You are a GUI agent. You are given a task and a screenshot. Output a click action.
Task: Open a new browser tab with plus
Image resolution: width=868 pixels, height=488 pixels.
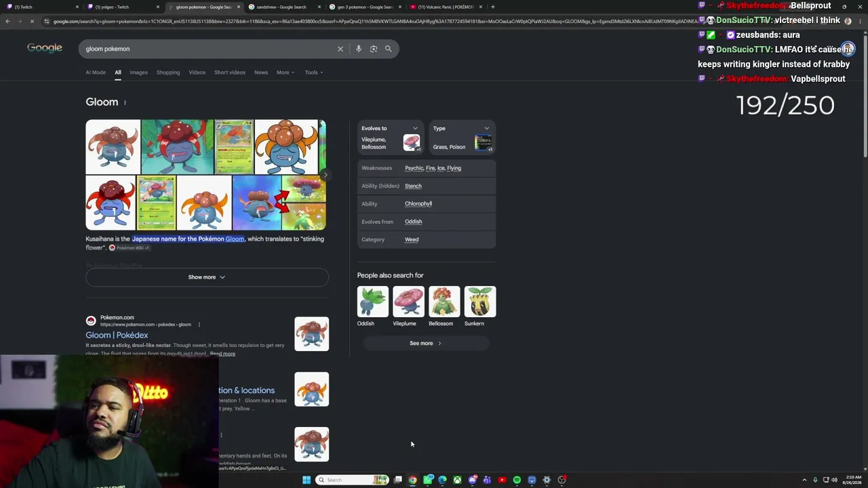(493, 7)
